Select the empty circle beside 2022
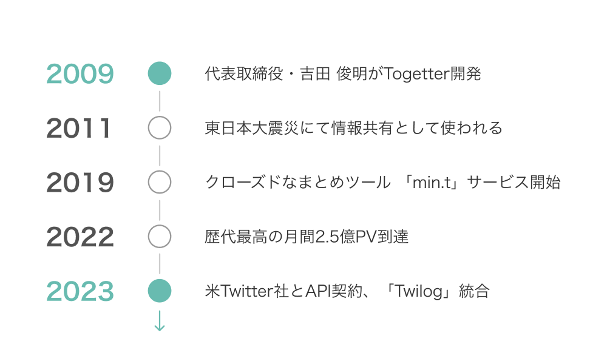Image resolution: width=607 pixels, height=364 pixels. pyautogui.click(x=160, y=237)
